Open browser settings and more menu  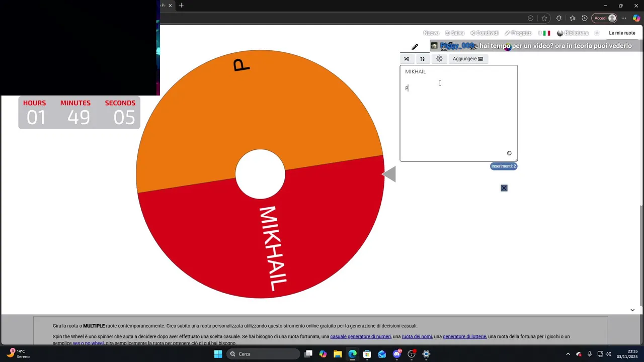[624, 18]
